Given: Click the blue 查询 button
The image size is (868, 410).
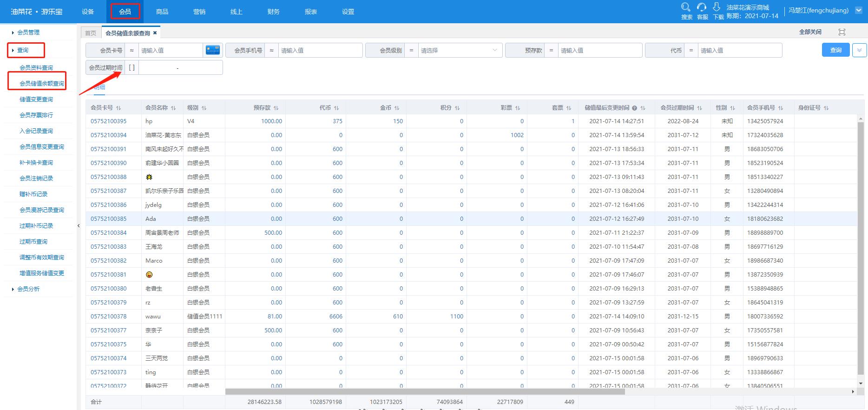Looking at the screenshot, I should tap(836, 50).
